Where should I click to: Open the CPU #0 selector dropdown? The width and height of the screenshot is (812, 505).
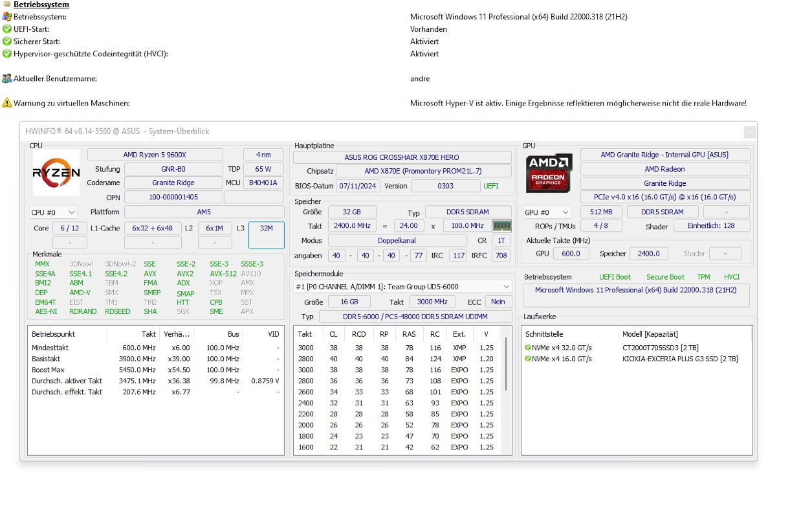point(53,212)
